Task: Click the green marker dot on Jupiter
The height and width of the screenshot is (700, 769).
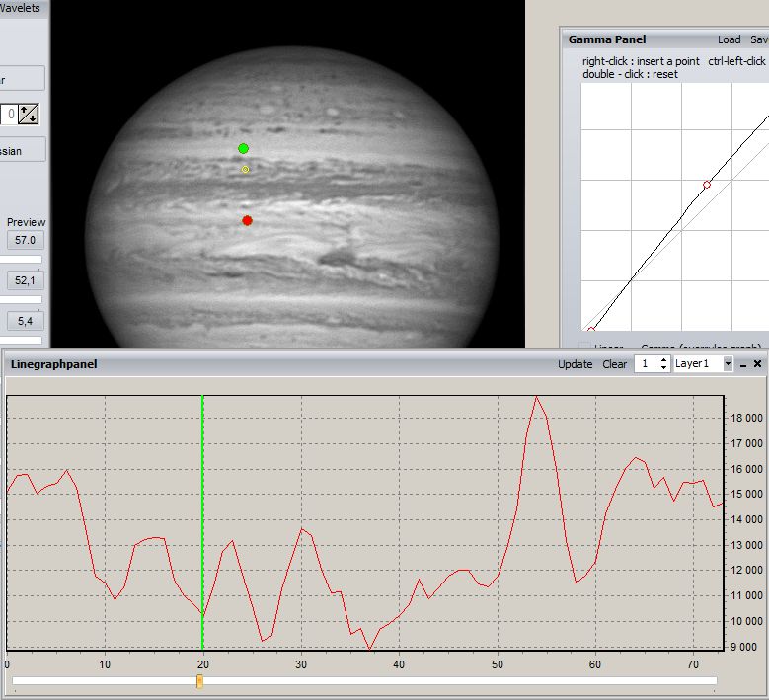Action: pos(243,149)
